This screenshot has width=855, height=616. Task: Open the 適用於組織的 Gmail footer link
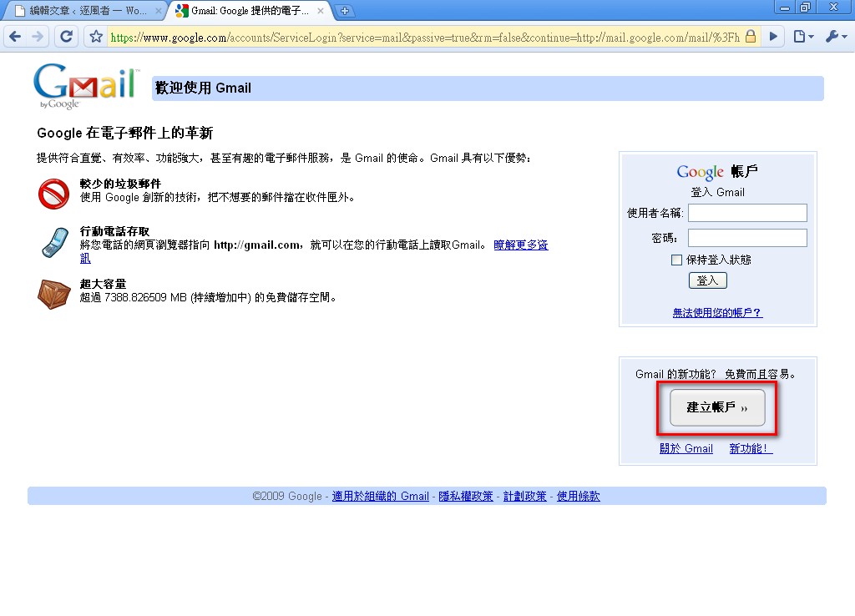pos(381,496)
